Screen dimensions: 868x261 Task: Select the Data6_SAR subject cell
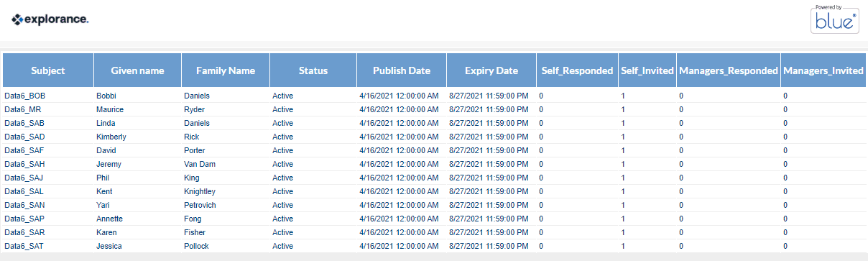[25, 232]
